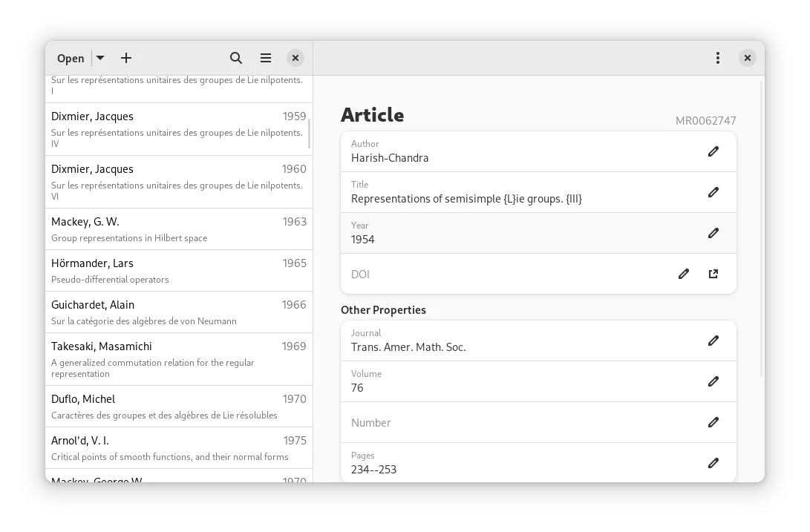Open the three-dot article options menu
Screen dimensions: 810x532
click(x=717, y=58)
